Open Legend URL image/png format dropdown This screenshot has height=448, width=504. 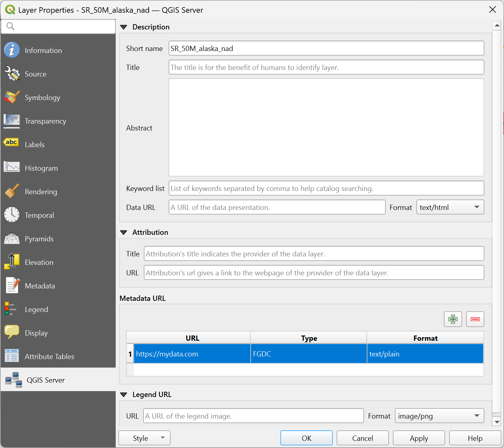(x=439, y=416)
